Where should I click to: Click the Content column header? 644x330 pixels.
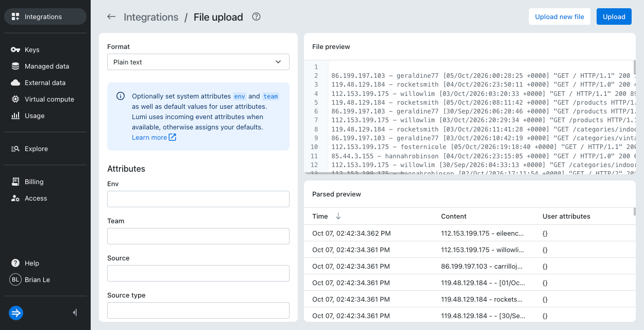coord(454,216)
